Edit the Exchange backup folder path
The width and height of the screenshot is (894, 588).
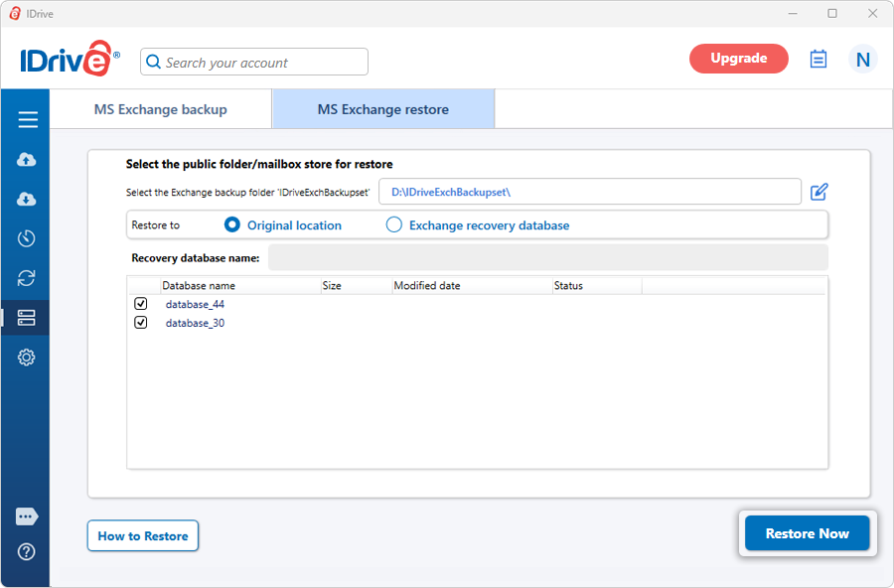pyautogui.click(x=819, y=192)
